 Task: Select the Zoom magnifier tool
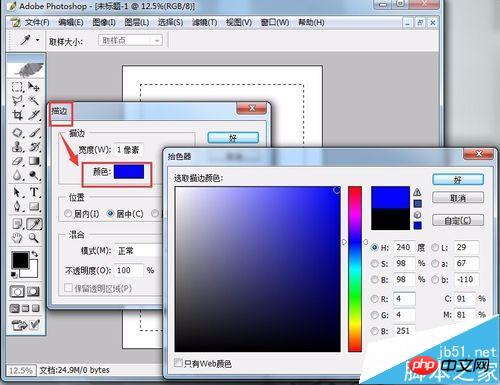pos(33,238)
